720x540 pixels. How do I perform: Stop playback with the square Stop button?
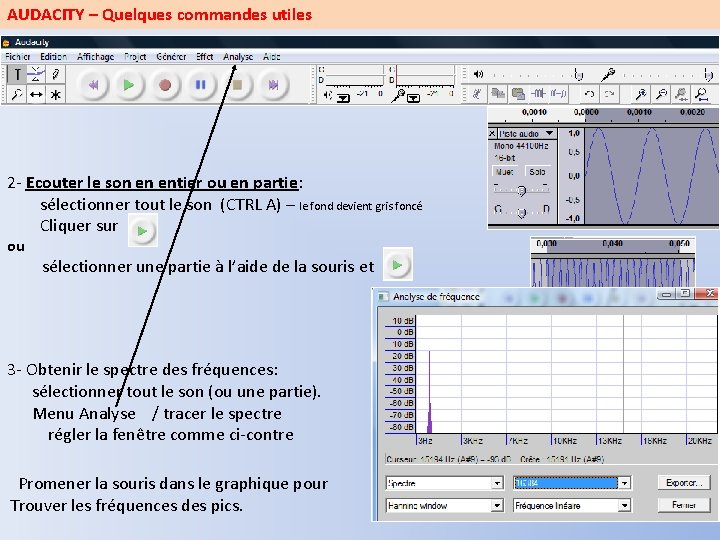237,85
